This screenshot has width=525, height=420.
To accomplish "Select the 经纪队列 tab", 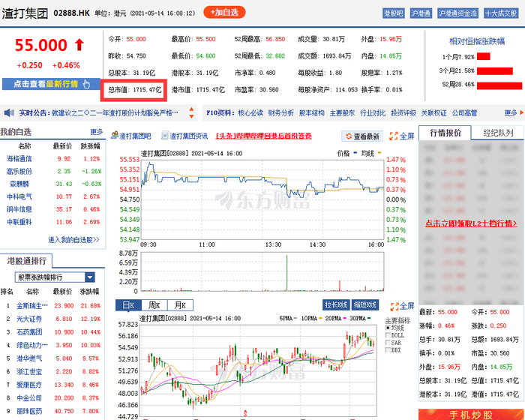I will [x=498, y=133].
